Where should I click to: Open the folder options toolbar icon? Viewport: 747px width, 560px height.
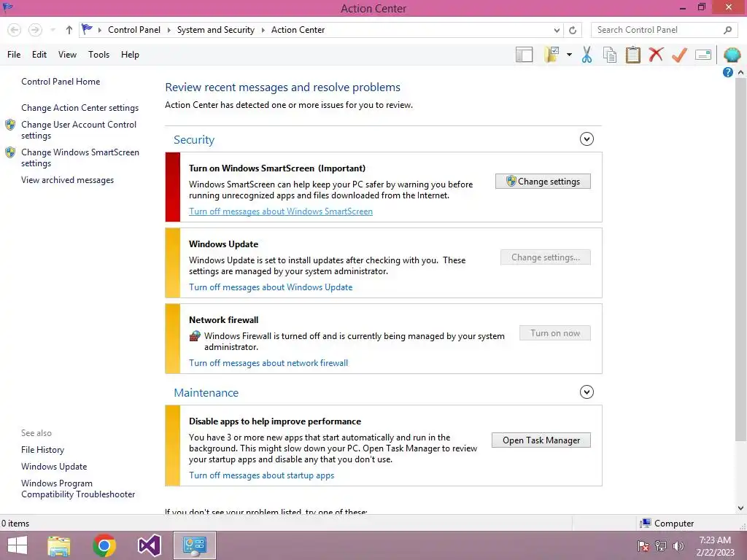click(553, 55)
